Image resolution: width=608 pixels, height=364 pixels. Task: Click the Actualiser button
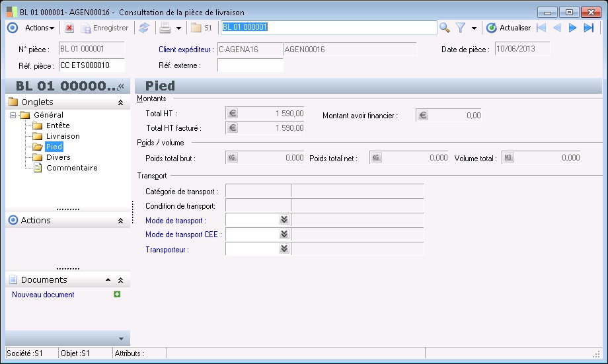(509, 28)
